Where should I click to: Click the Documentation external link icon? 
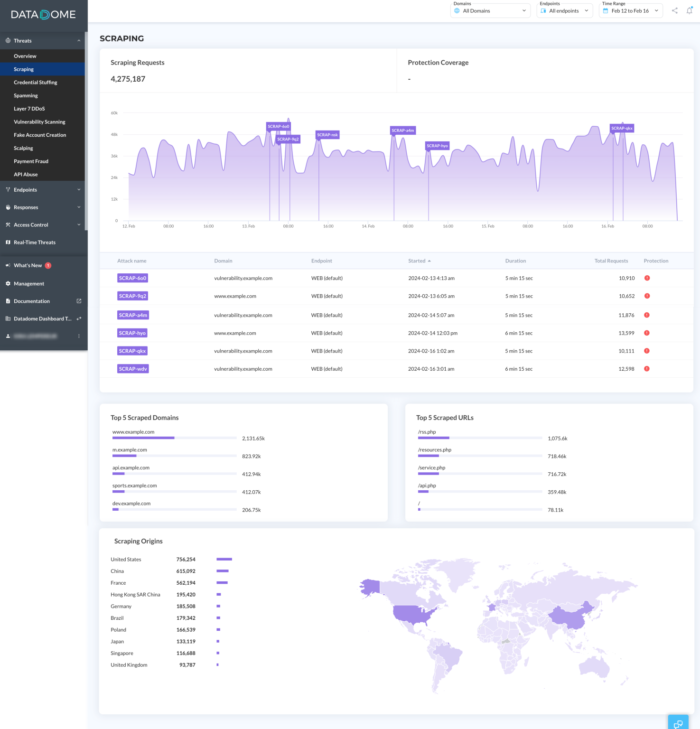coord(79,301)
